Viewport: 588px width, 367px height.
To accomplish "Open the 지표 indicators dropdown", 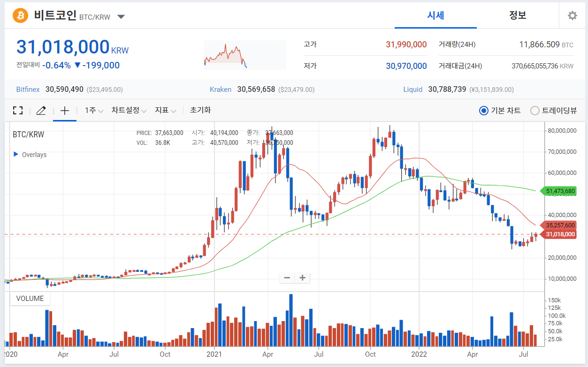I will click(166, 111).
